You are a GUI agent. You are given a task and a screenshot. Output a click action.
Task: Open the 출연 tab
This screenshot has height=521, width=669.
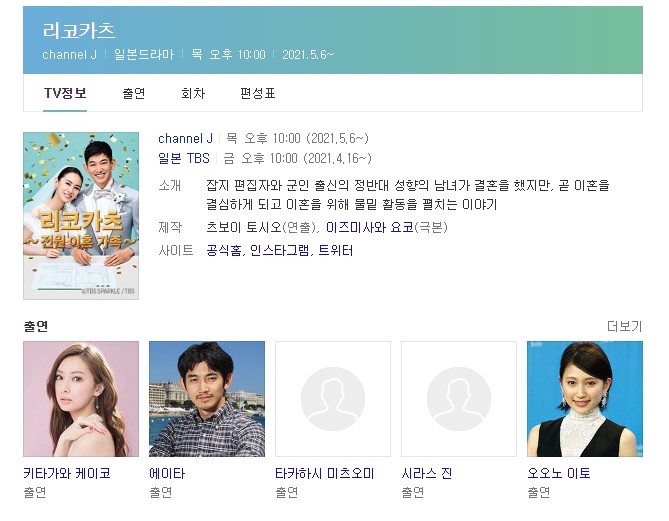point(134,93)
